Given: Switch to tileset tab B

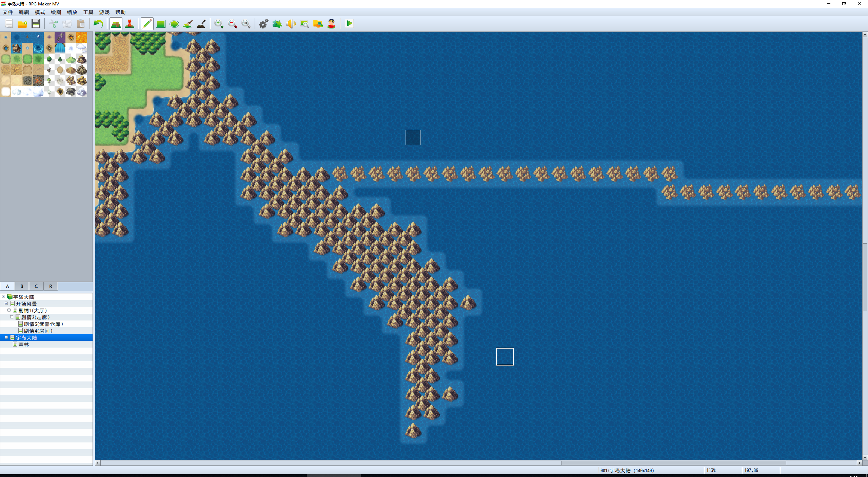Looking at the screenshot, I should 22,286.
